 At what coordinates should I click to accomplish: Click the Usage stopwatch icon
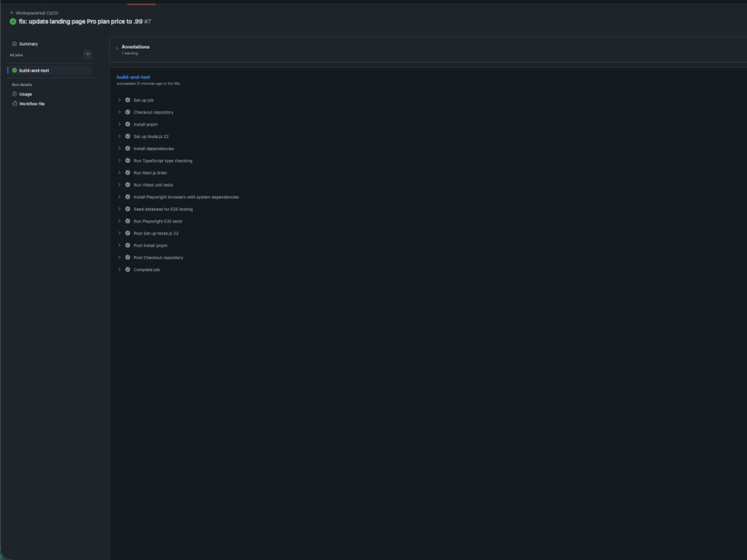14,94
